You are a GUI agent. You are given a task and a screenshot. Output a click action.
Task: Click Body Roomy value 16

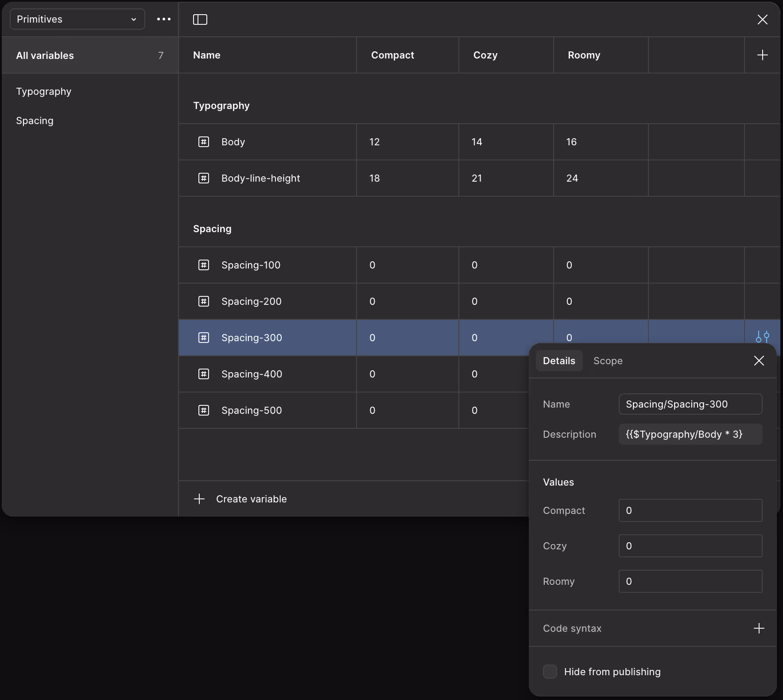tap(601, 142)
